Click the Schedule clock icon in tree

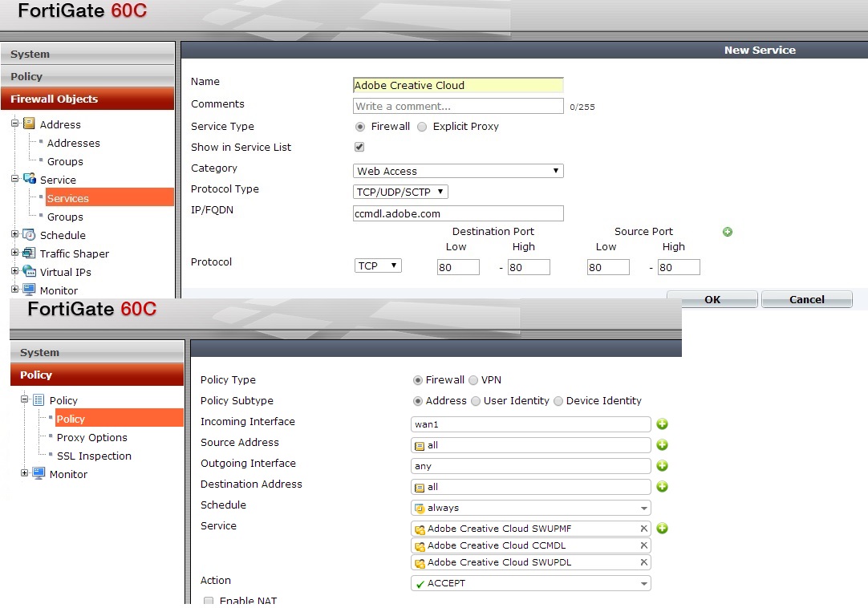(x=30, y=235)
